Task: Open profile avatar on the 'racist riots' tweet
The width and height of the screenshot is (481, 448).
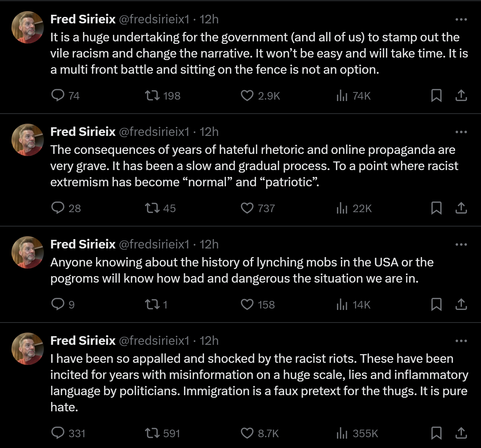Action: coord(28,348)
